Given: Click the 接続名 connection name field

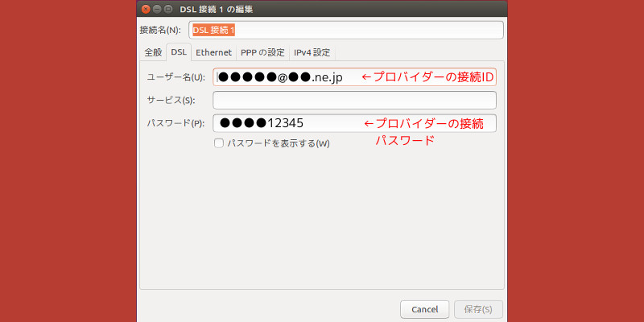Looking at the screenshot, I should tap(346, 30).
